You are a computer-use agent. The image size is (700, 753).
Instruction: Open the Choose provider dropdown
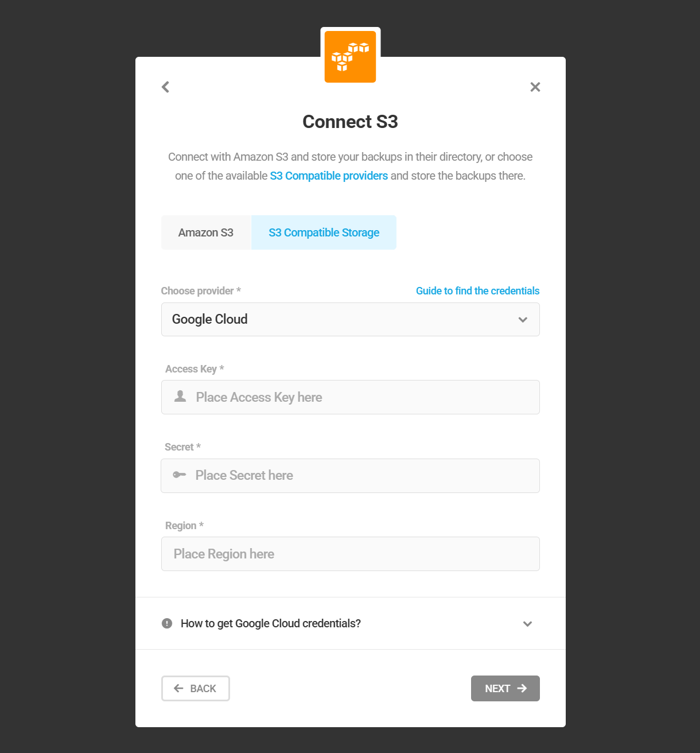click(x=350, y=320)
